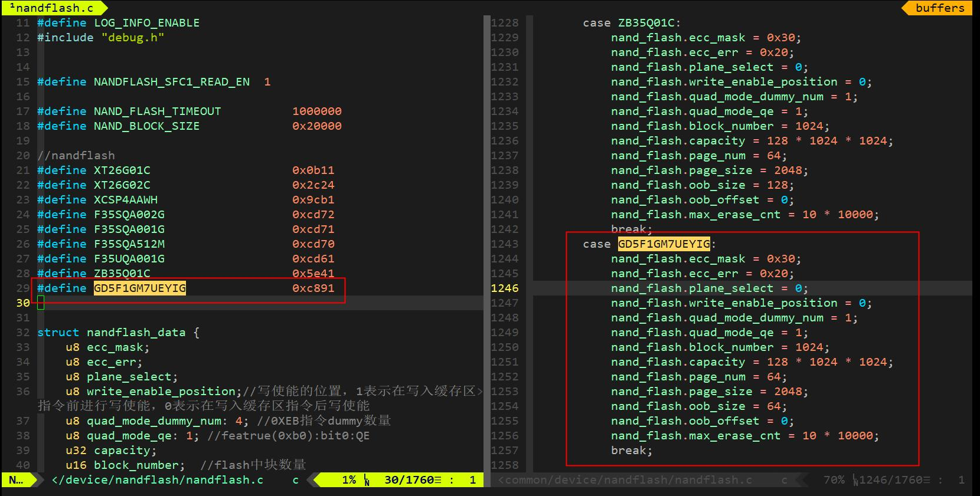Click the normal mode indicator in left status bar
980x496 pixels.
[16, 480]
